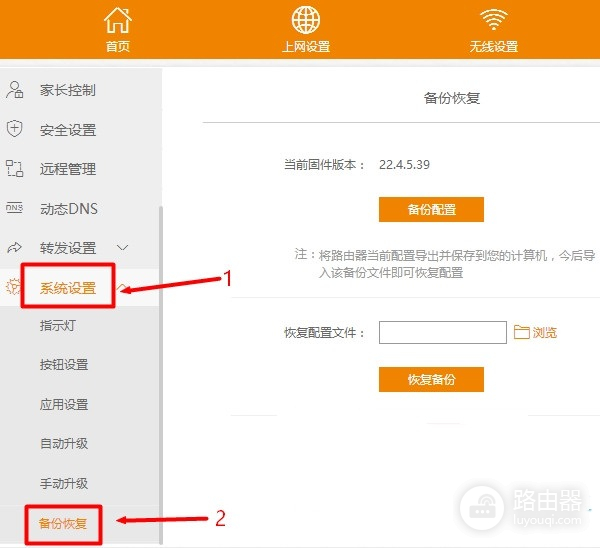Select 转发设置 menu label
Viewport: 600px width, 548px height.
(68, 248)
